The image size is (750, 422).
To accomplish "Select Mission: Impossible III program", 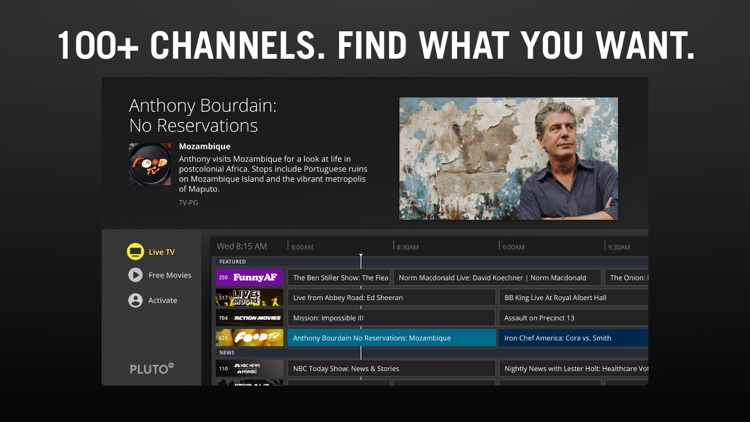I will [391, 318].
